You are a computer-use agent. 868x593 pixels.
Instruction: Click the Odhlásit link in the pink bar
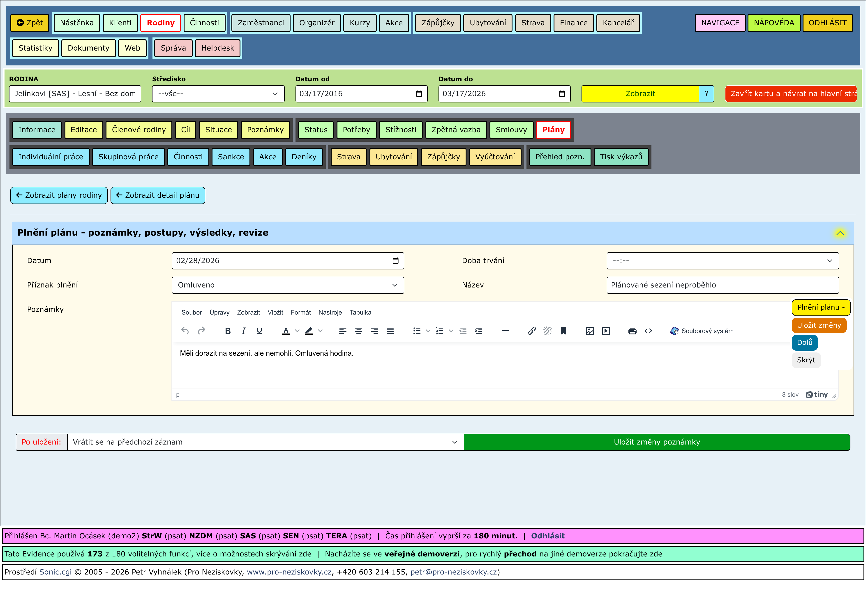click(x=547, y=536)
